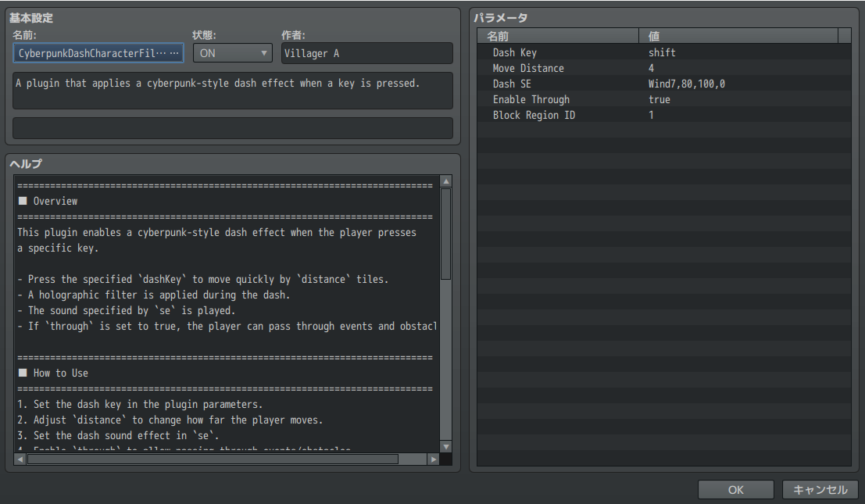
Task: Select the Dash SE parameter row
Action: coord(663,84)
